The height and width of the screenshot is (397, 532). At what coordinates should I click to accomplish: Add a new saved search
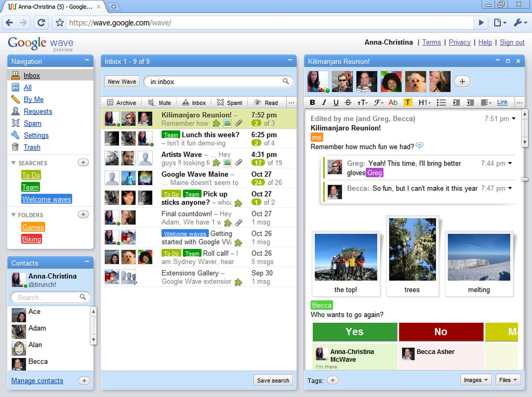[83, 162]
